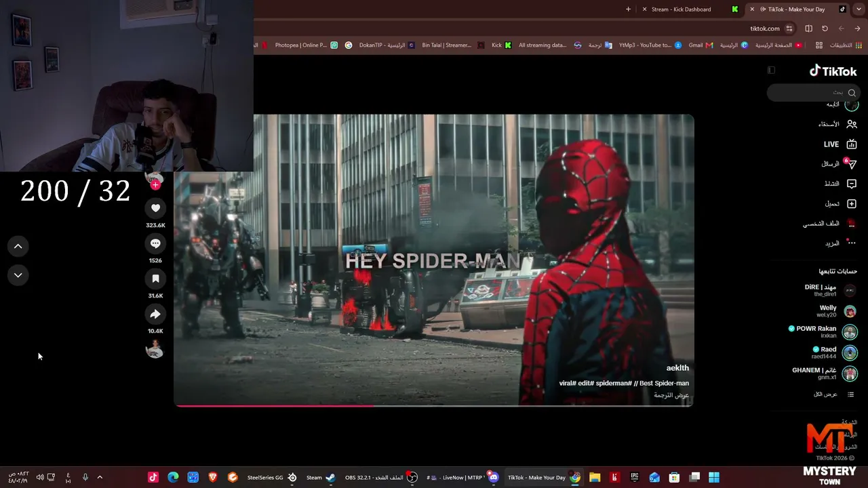Open a new browser tab

click(x=628, y=9)
